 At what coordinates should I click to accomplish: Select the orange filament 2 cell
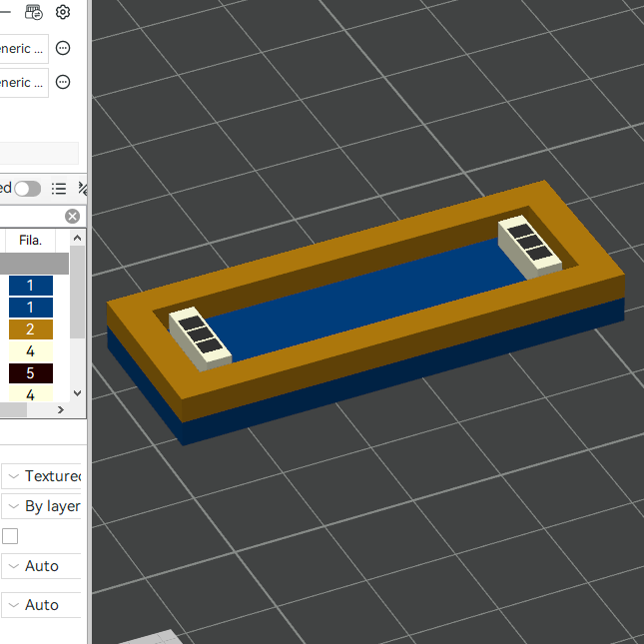coord(31,329)
